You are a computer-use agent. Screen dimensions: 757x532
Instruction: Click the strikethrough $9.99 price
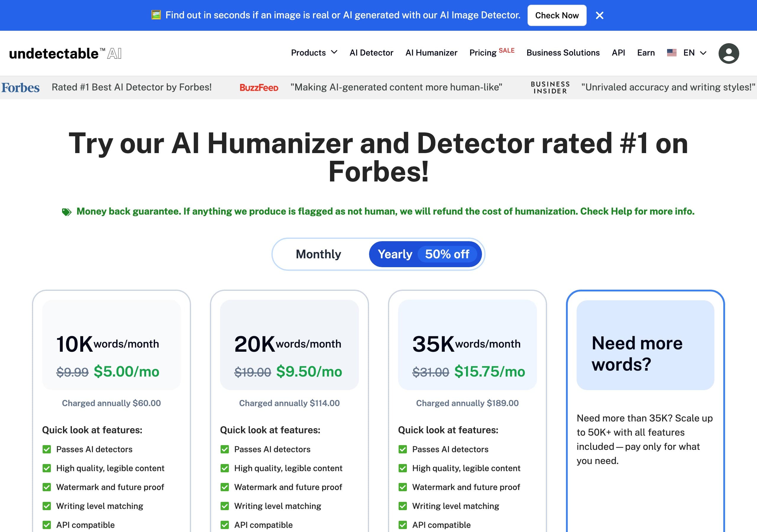[x=72, y=372]
